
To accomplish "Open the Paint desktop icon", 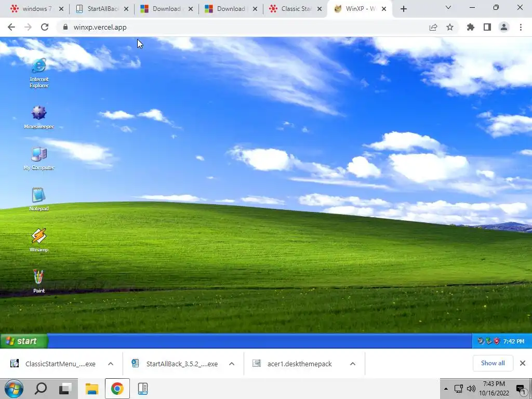I will click(x=38, y=281).
